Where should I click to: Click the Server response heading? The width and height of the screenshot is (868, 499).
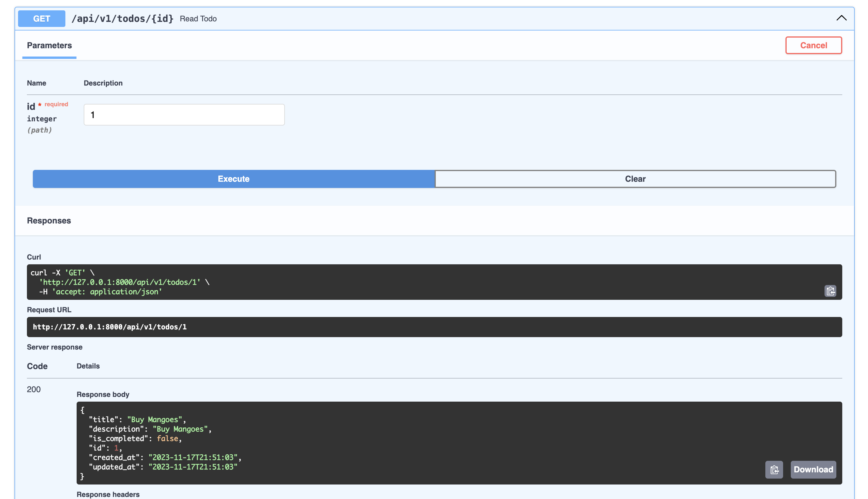tap(54, 347)
